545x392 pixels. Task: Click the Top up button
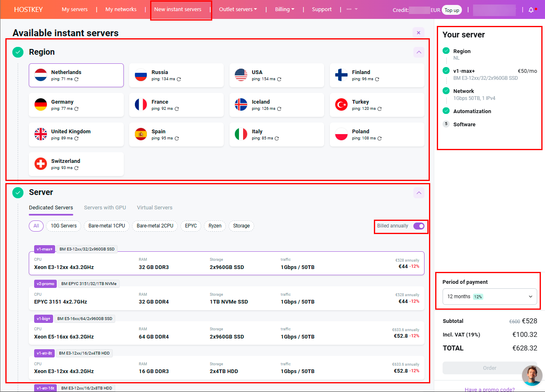(452, 10)
